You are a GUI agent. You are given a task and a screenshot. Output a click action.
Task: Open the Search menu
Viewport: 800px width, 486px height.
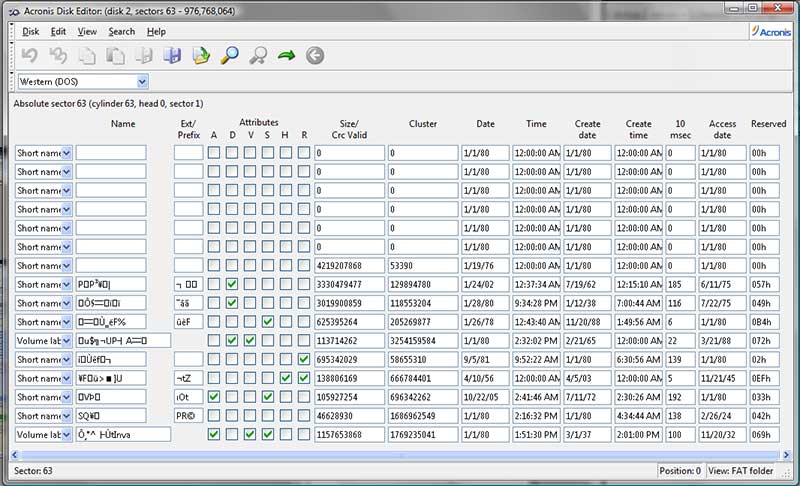[121, 32]
